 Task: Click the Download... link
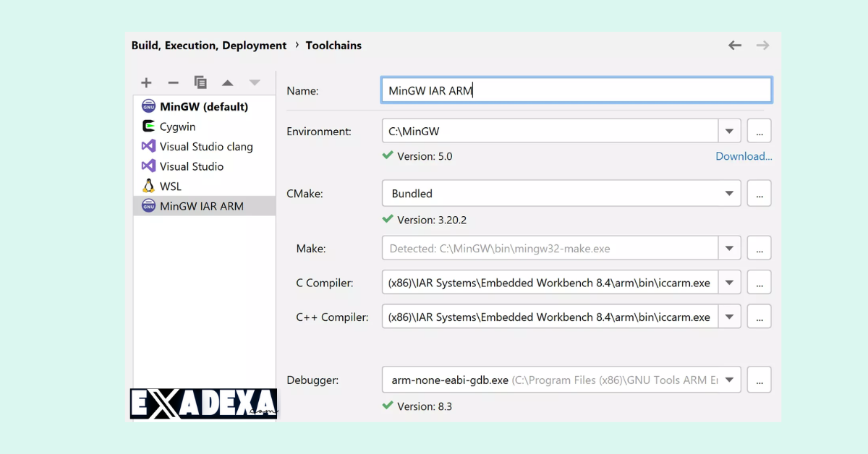[744, 156]
